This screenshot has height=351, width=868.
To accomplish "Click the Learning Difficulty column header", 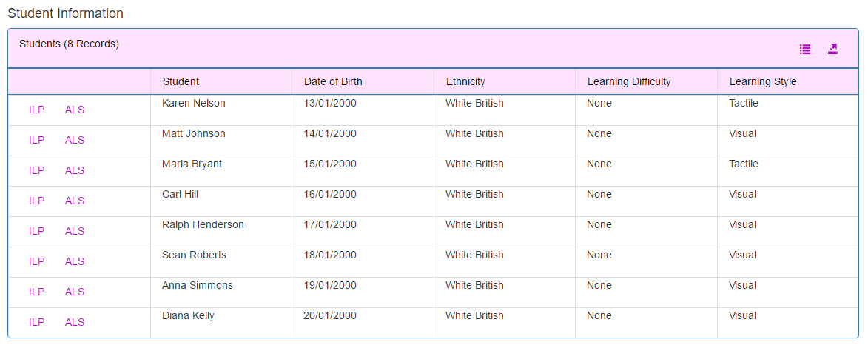I will click(x=629, y=82).
